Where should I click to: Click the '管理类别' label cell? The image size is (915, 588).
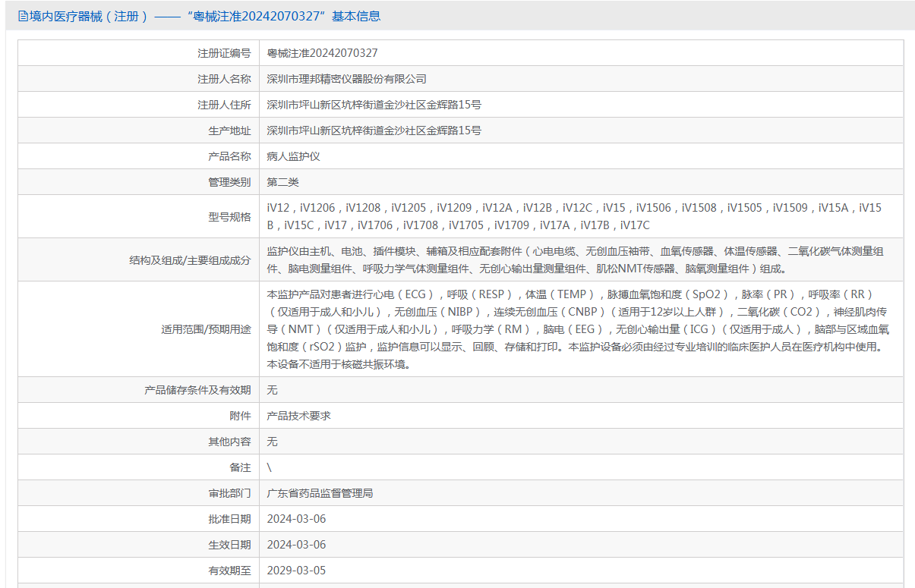pos(139,182)
